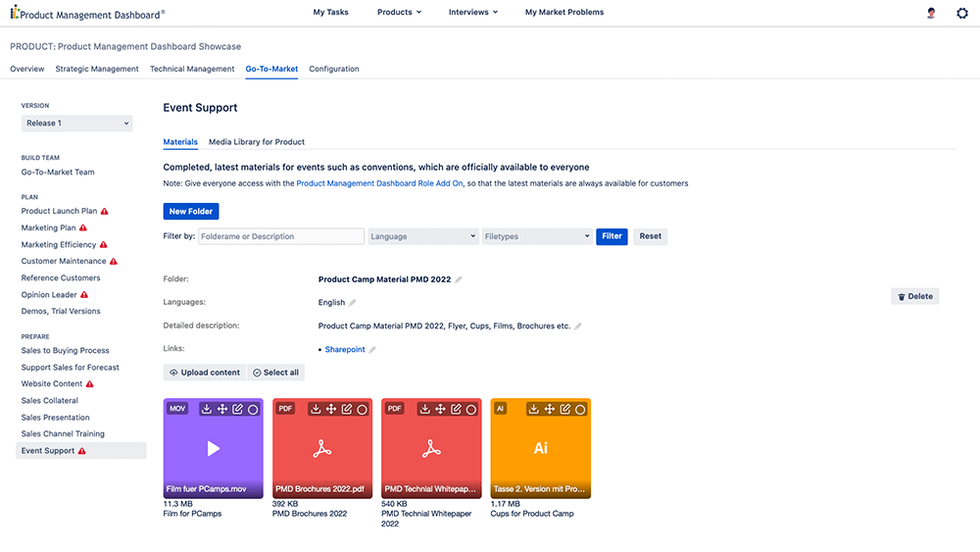This screenshot has width=980, height=552.
Task: Open Sales Channel Training in sidebar
Action: click(63, 433)
